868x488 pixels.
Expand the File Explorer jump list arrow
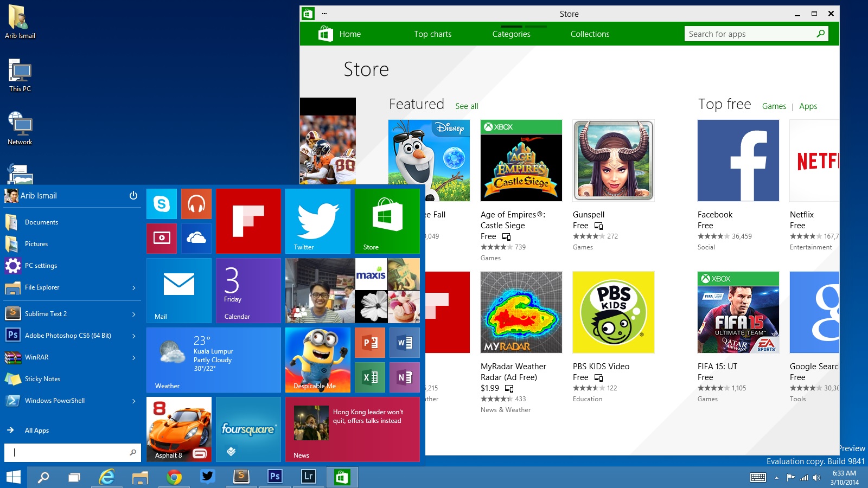[134, 288]
